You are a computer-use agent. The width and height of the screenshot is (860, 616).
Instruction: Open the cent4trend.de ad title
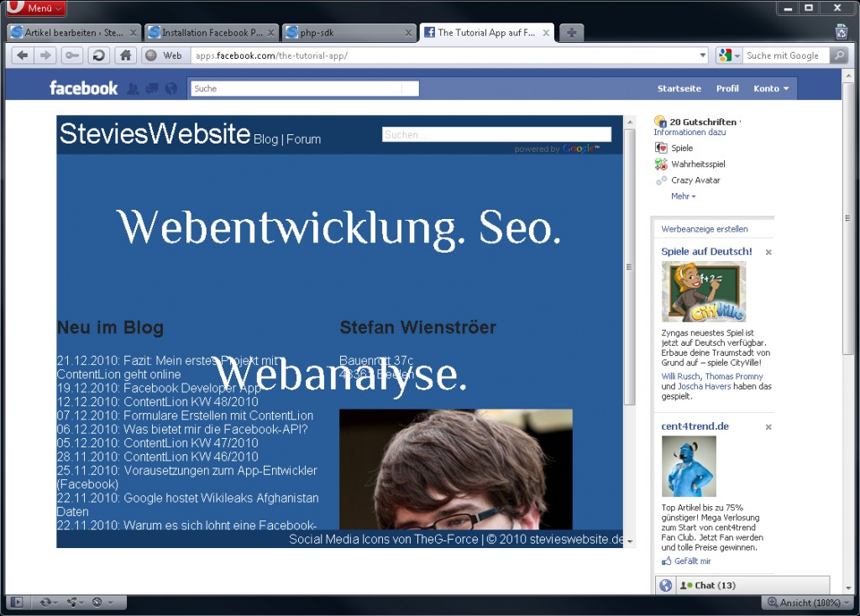(x=695, y=426)
